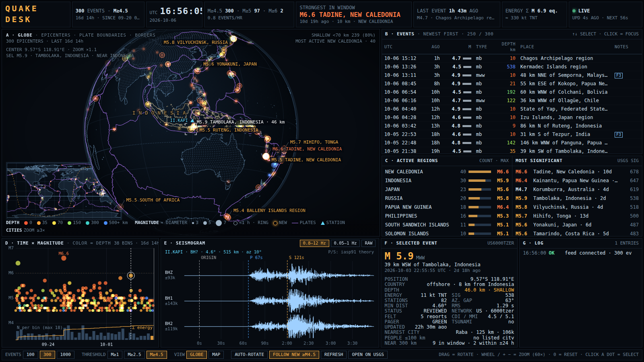Toggle FOLLOW NEW ≥M4.5
This screenshot has width=644, height=362.
[294, 354]
